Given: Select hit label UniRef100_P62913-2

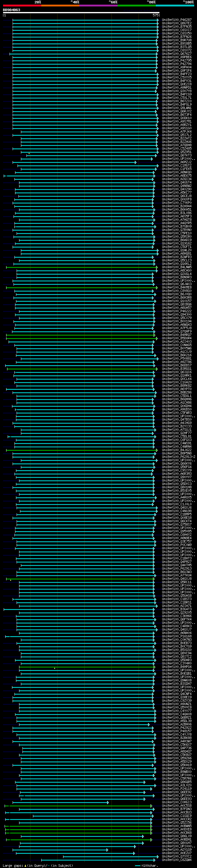Looking at the screenshot, I should [179, 457].
